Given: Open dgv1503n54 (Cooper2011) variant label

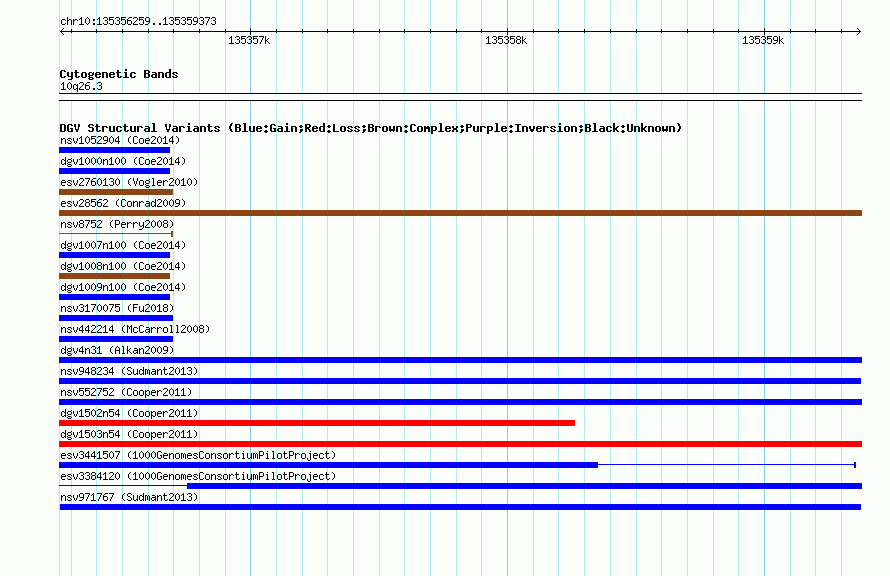Looking at the screenshot, I should pyautogui.click(x=129, y=434).
